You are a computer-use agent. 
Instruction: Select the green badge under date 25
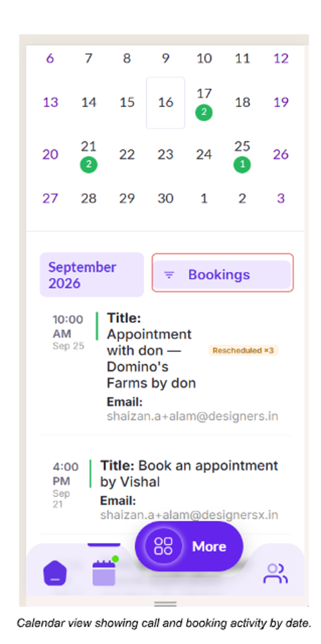pos(242,165)
